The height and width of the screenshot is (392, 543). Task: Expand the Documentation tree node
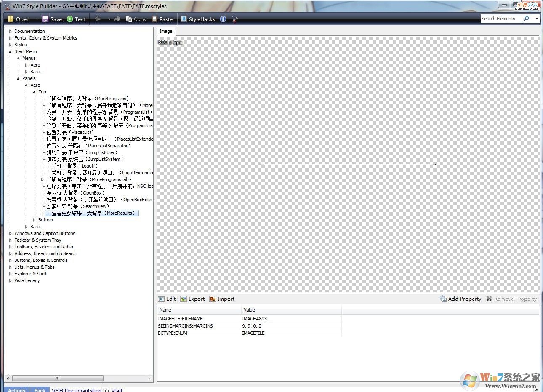click(x=10, y=31)
